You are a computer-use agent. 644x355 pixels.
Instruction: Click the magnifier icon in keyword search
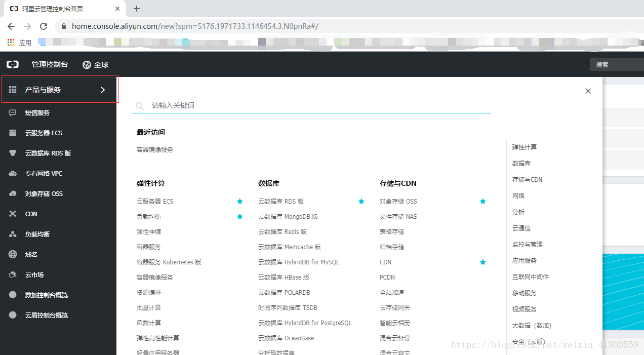pyautogui.click(x=140, y=106)
